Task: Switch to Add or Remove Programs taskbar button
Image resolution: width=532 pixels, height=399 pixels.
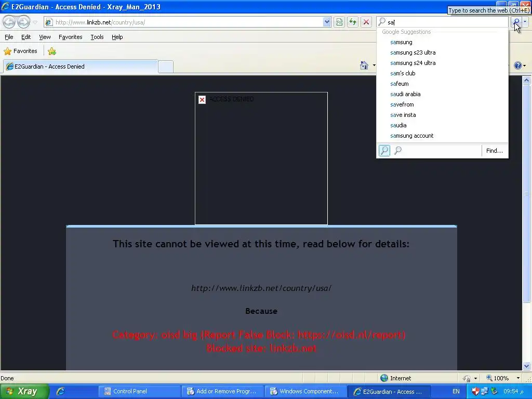Action: click(x=222, y=391)
